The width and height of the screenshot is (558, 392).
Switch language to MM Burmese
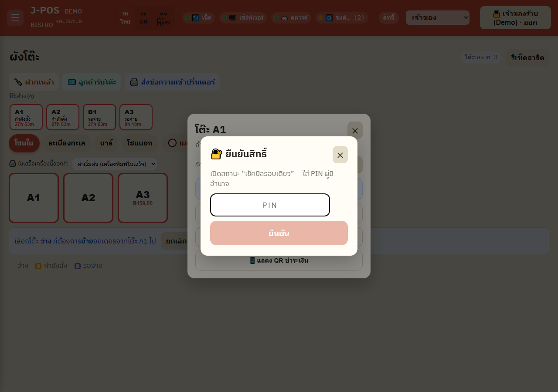[x=163, y=18]
